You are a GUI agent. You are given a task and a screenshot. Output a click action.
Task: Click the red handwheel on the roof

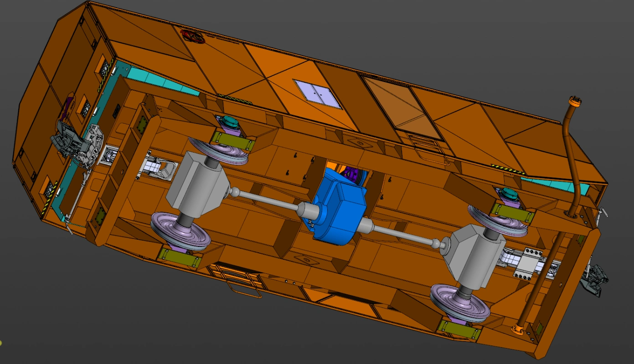[193, 36]
